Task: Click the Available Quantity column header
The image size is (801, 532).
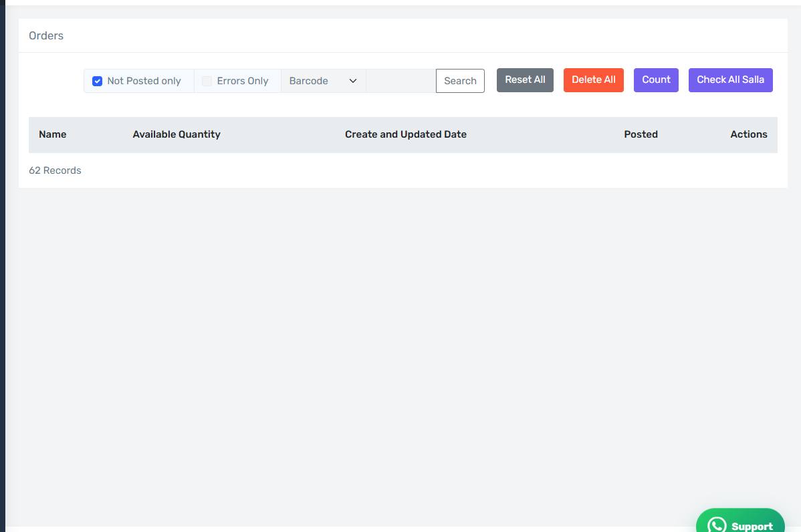Action: (177, 134)
